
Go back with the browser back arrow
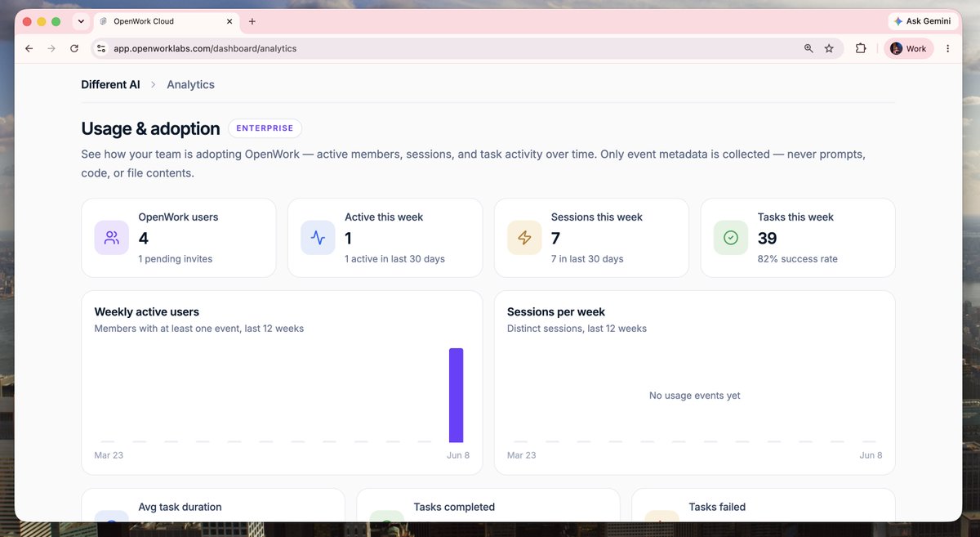(x=29, y=48)
